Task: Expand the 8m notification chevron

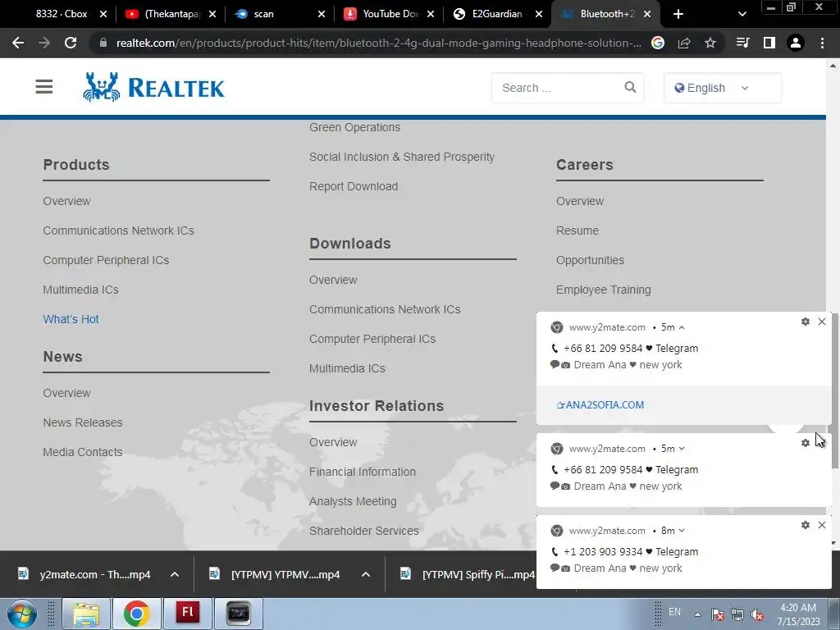Action: (x=682, y=531)
